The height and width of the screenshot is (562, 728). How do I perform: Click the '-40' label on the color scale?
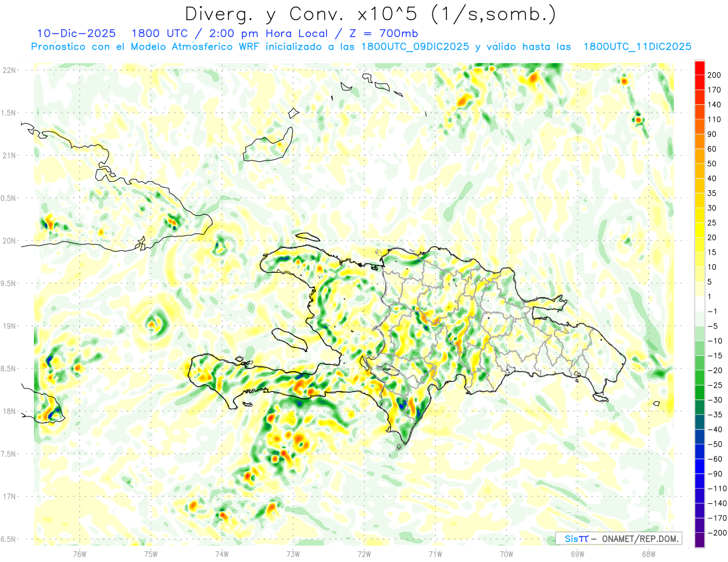point(716,430)
